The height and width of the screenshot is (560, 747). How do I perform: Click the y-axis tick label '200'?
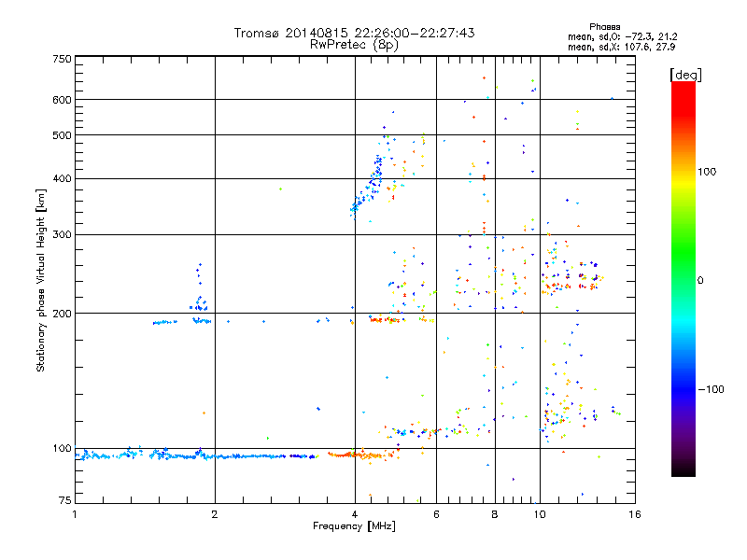point(62,314)
